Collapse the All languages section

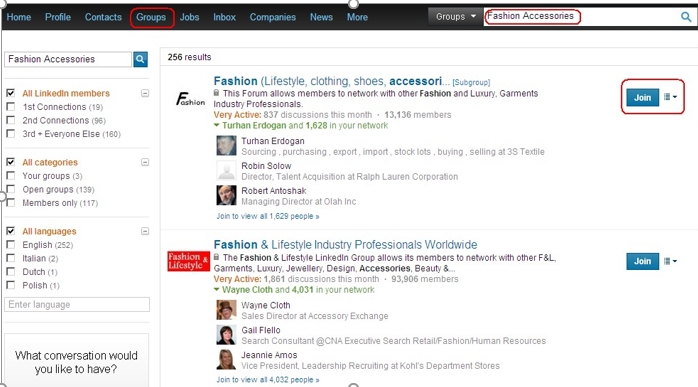coord(145,231)
